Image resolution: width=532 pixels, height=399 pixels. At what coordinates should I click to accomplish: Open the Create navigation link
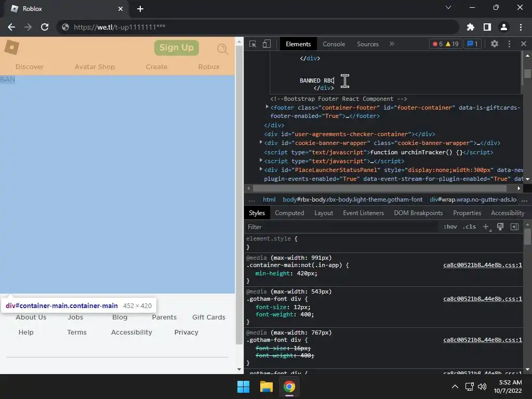pyautogui.click(x=156, y=67)
